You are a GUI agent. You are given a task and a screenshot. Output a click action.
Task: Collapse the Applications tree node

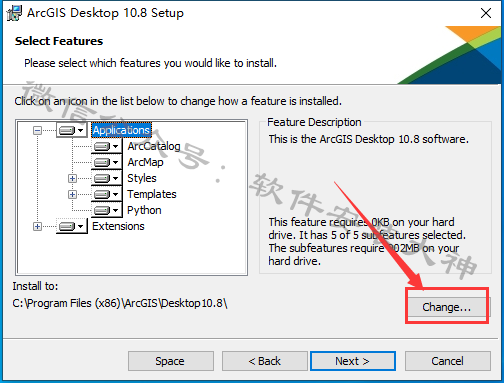point(37,130)
